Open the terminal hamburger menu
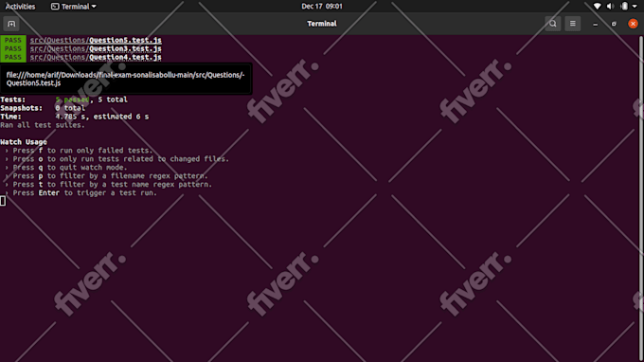Viewport: 644px width, 362px height. coord(573,24)
